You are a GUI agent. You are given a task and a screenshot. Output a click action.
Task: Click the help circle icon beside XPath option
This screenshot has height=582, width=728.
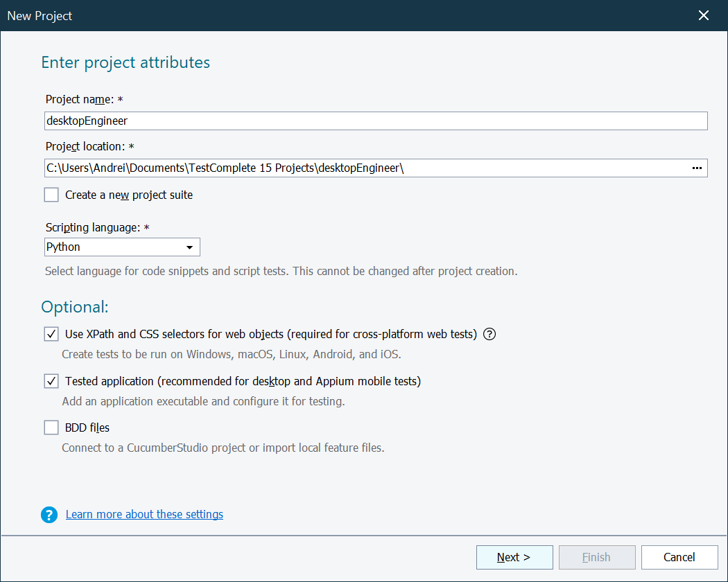tap(489, 334)
